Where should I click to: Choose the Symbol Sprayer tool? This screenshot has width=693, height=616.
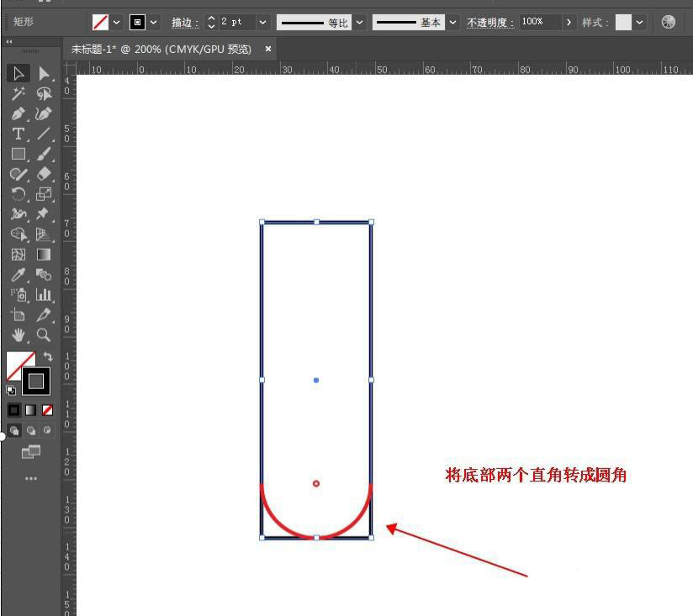click(x=19, y=295)
